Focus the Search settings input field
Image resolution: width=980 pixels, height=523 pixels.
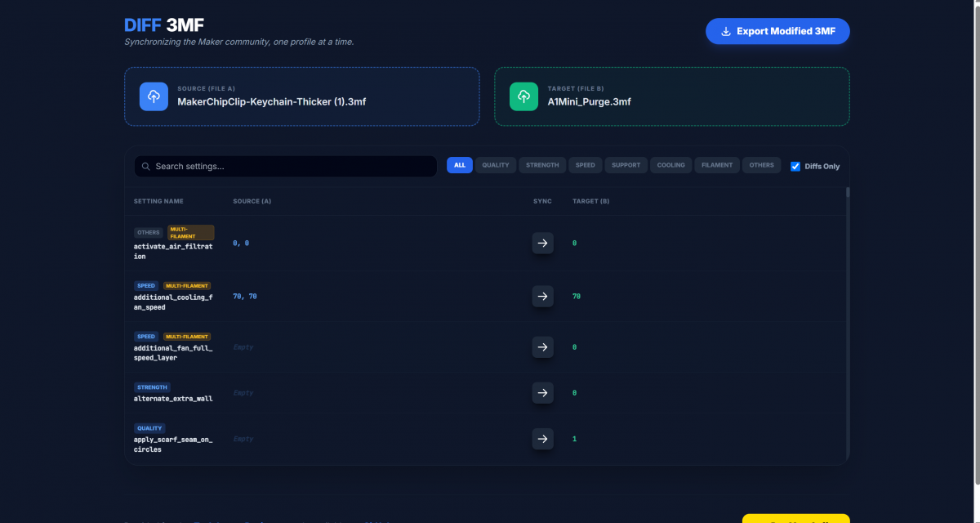[x=286, y=167]
